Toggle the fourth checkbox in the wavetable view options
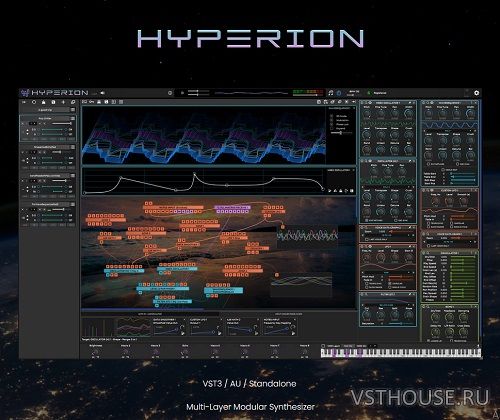 click(x=331, y=128)
